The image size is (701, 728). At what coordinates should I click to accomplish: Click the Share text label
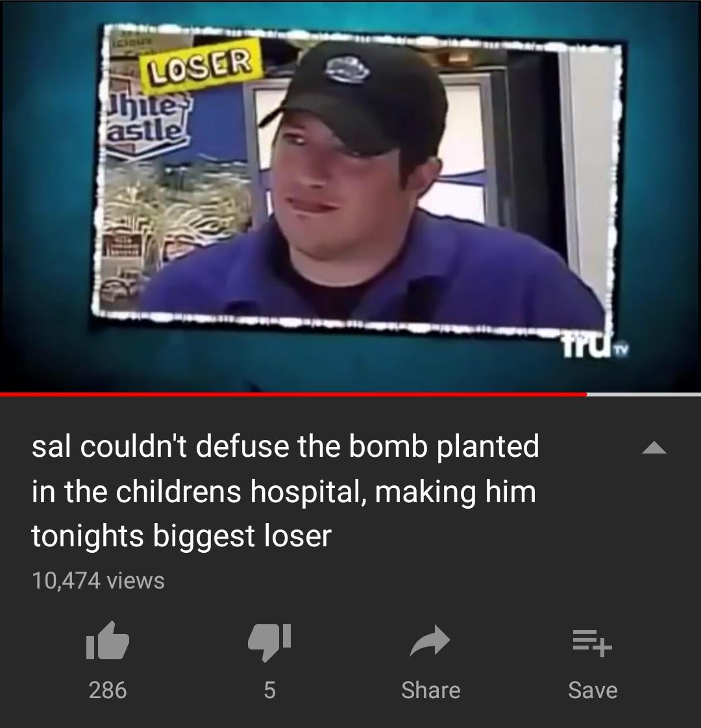pyautogui.click(x=430, y=690)
